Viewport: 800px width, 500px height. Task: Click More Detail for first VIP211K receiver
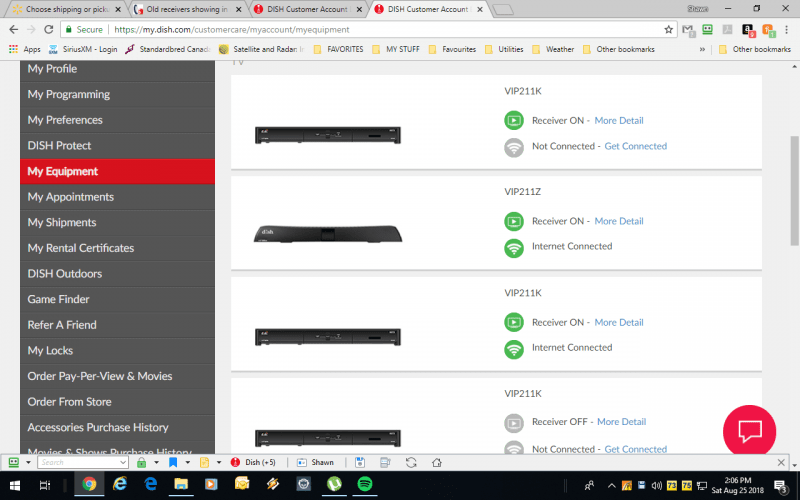tap(619, 120)
